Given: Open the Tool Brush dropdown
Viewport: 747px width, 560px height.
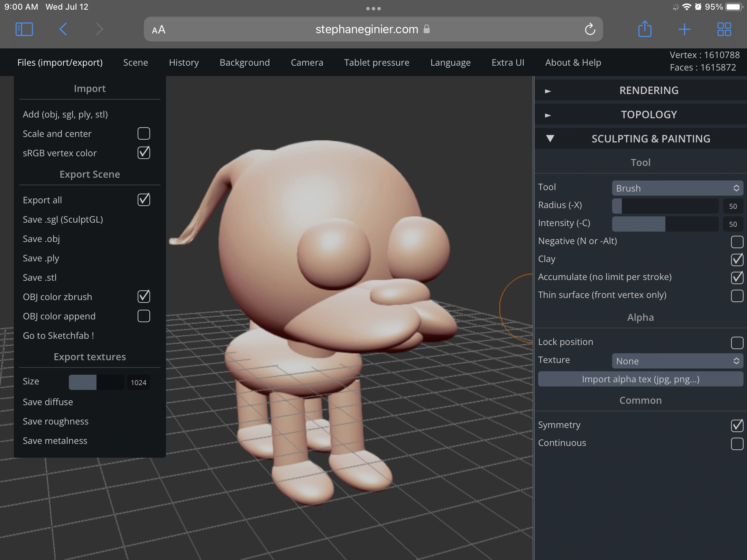Looking at the screenshot, I should pos(677,188).
